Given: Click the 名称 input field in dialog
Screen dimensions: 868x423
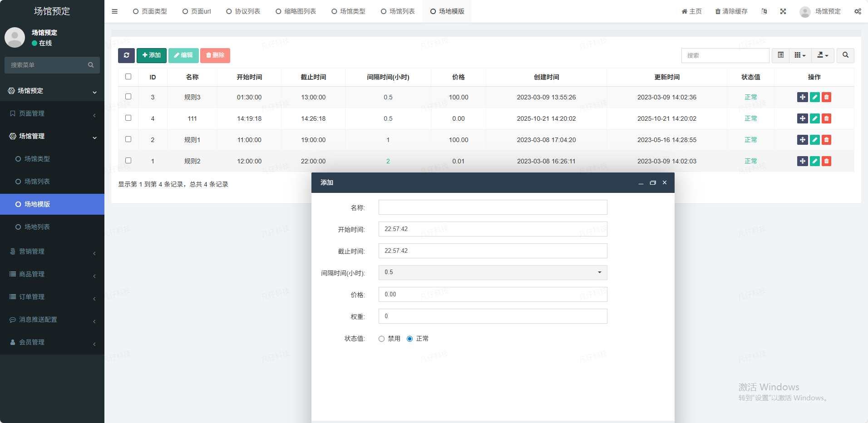Looking at the screenshot, I should (493, 207).
